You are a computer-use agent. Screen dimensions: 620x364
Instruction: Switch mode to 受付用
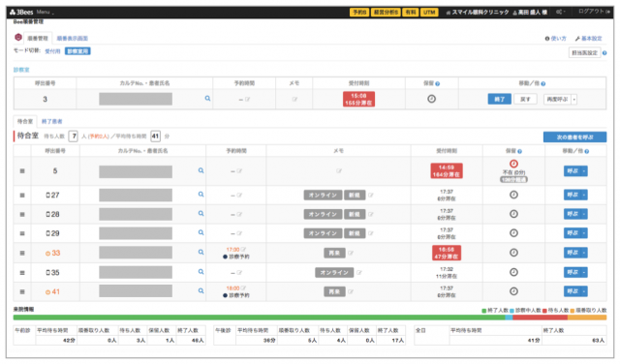[52, 51]
